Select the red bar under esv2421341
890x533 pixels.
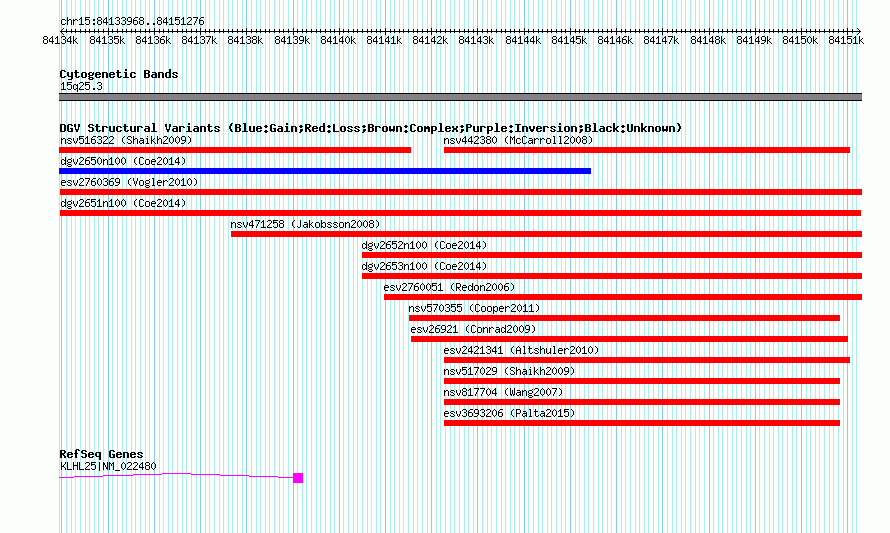tap(646, 360)
